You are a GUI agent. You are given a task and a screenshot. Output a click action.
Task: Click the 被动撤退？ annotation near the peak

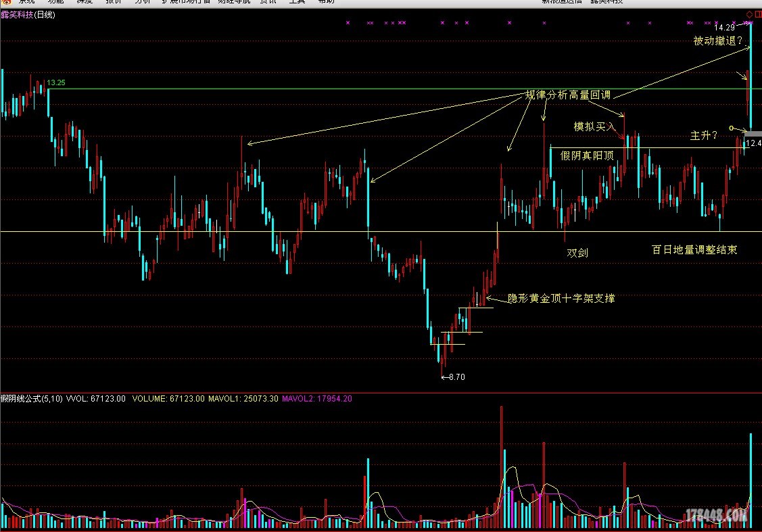click(718, 41)
